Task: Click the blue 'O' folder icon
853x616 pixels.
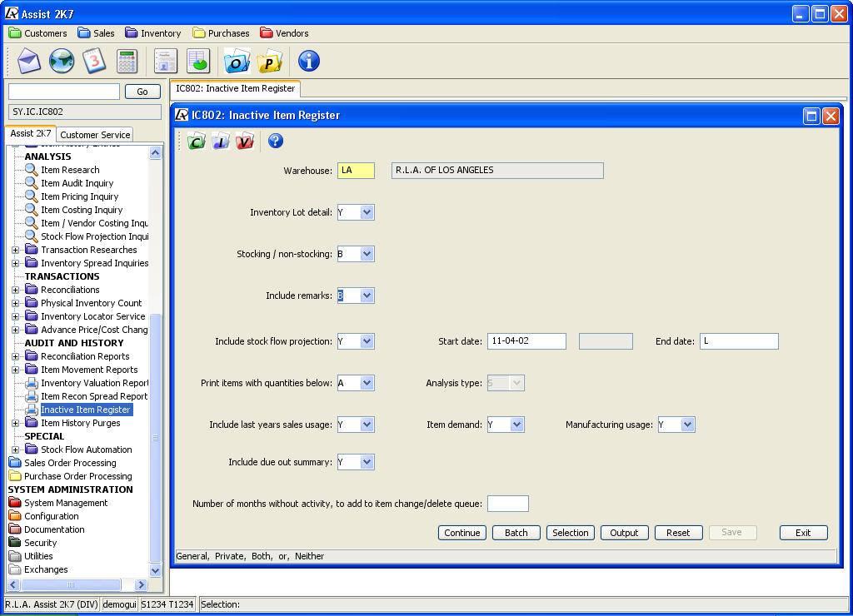Action: click(x=237, y=61)
